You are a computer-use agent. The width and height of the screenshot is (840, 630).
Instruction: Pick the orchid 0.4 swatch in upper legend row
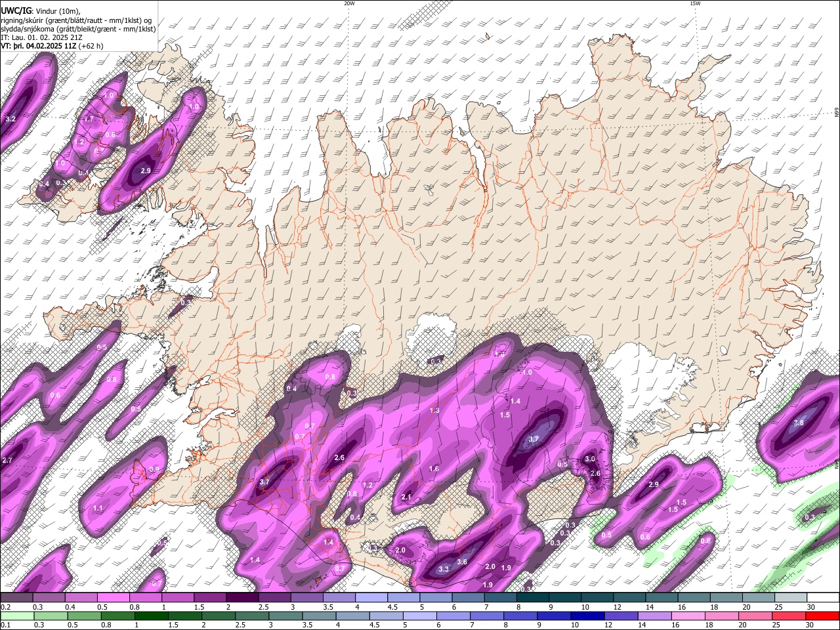pyautogui.click(x=81, y=598)
